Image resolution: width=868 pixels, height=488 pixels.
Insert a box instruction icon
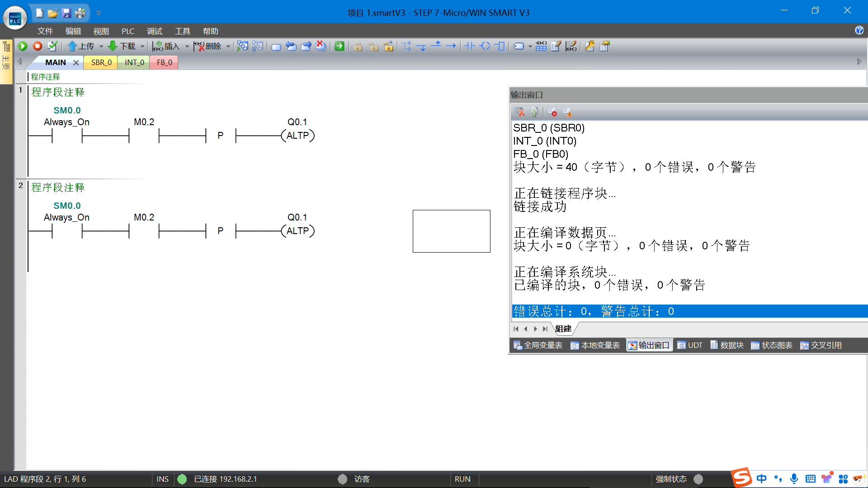click(x=500, y=46)
